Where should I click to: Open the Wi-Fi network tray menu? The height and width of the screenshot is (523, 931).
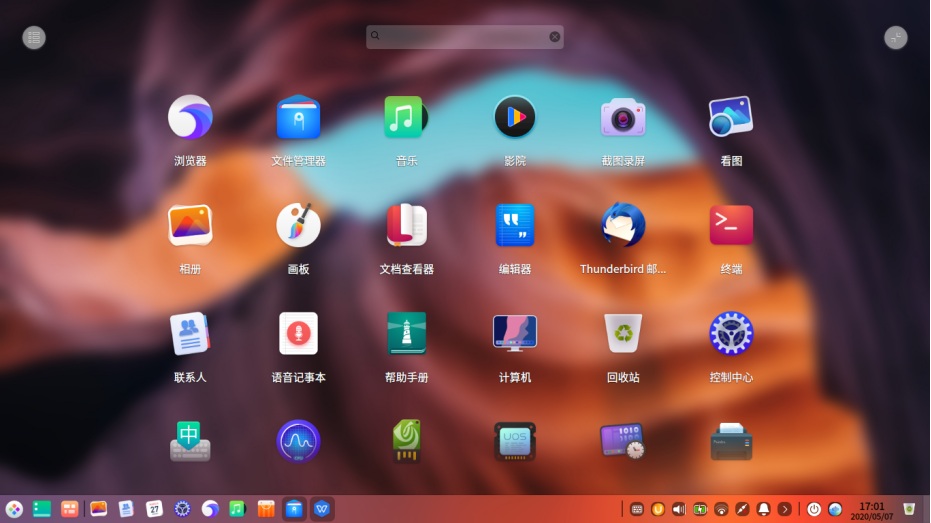click(721, 509)
